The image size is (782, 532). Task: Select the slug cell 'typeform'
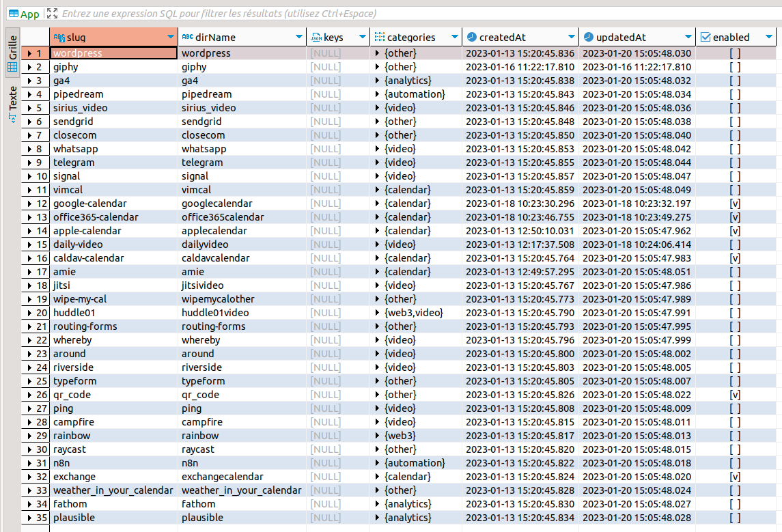(113, 381)
